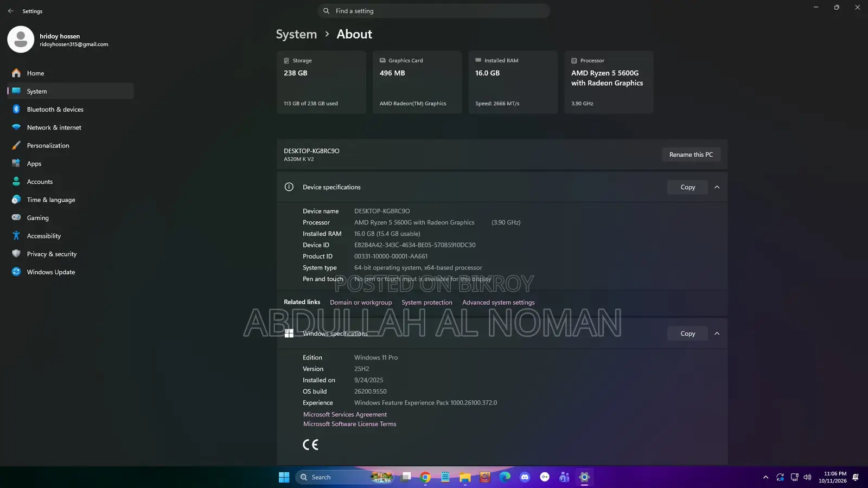This screenshot has width=868, height=488.
Task: Click the Settings gear taskbar icon
Action: (584, 477)
